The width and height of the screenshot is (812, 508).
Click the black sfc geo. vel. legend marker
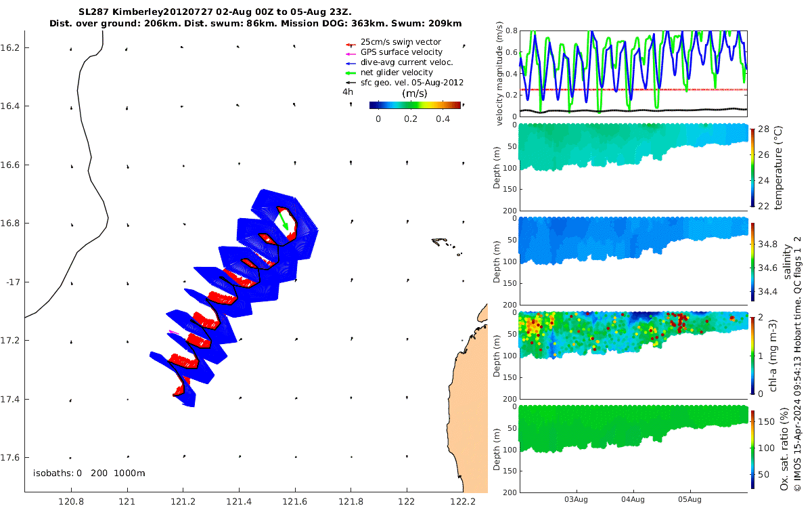[x=350, y=83]
